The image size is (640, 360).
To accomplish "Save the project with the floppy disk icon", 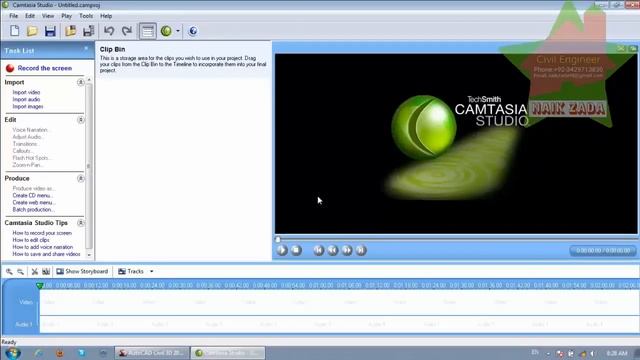I will pyautogui.click(x=50, y=31).
